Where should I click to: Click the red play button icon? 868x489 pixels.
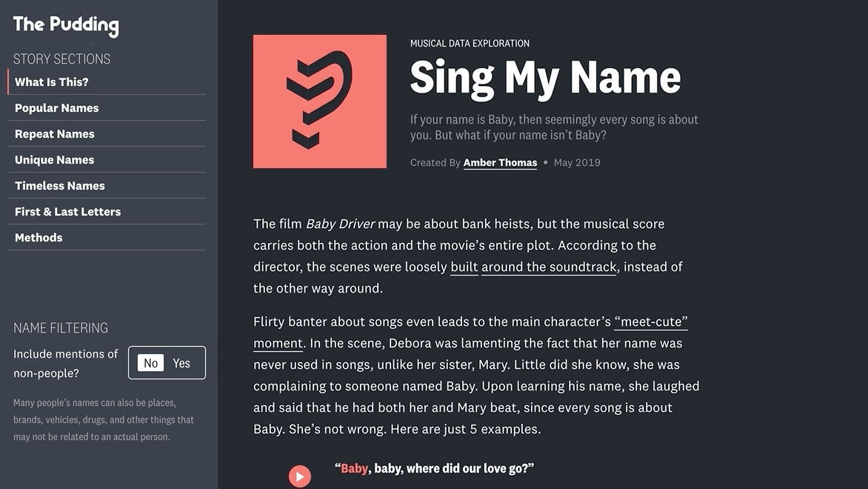click(x=299, y=476)
